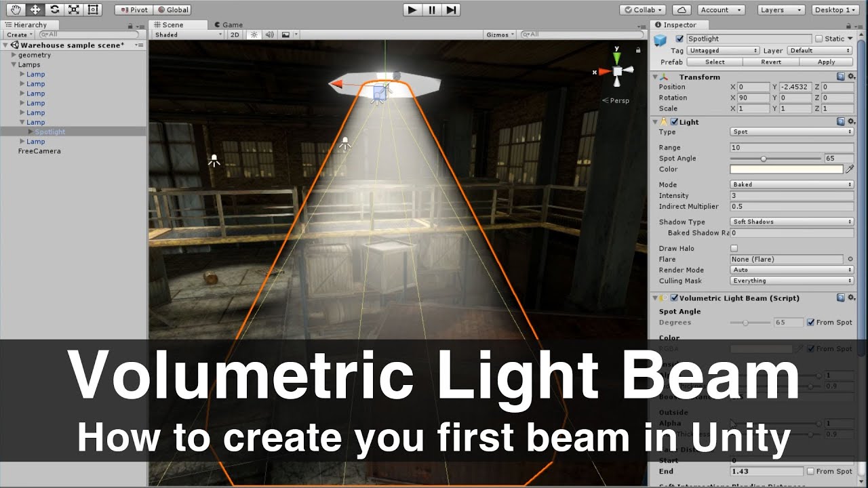Click the Spotlight GameObject cube icon
The image size is (868, 488).
pyautogui.click(x=660, y=41)
